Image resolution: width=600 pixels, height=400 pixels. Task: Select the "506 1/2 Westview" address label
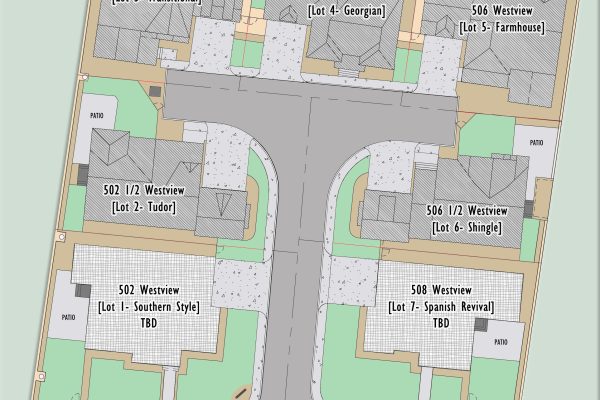coord(466,211)
